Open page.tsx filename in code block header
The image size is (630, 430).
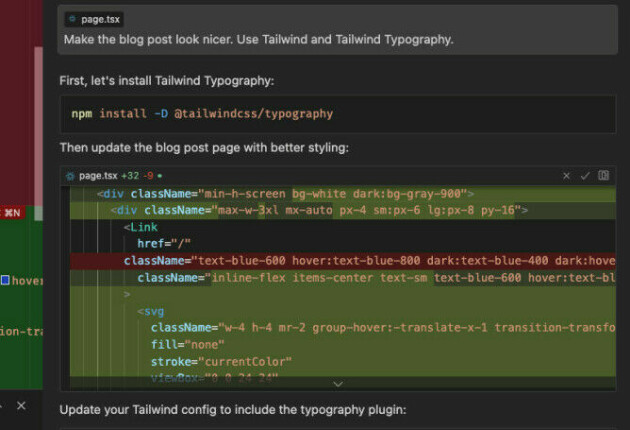[x=98, y=176]
